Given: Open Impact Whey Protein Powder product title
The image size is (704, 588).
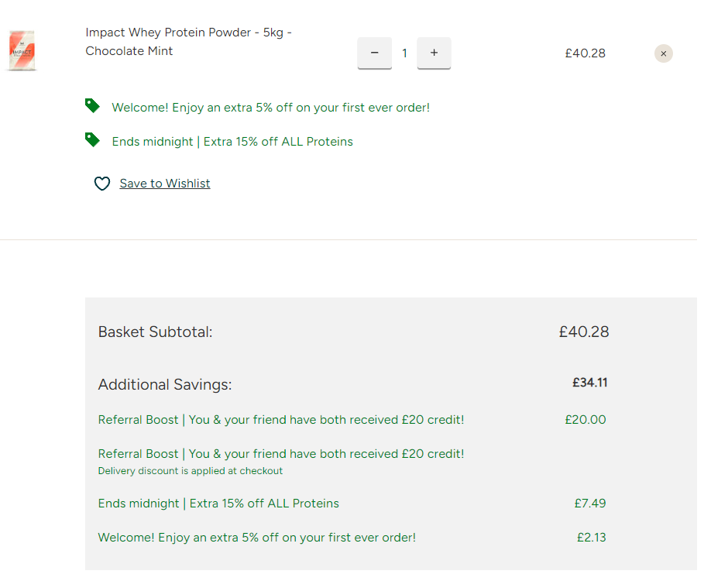Looking at the screenshot, I should tap(188, 42).
